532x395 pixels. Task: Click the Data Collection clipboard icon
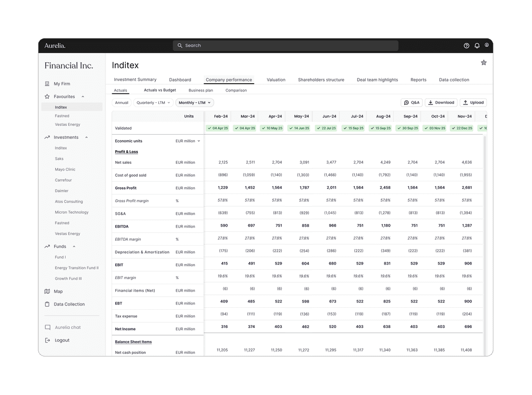pos(47,305)
